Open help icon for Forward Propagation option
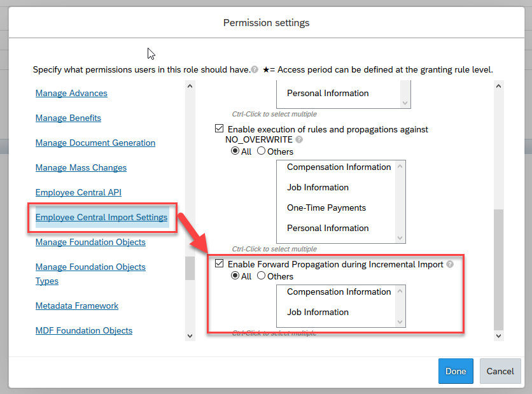The width and height of the screenshot is (532, 394). pyautogui.click(x=450, y=264)
